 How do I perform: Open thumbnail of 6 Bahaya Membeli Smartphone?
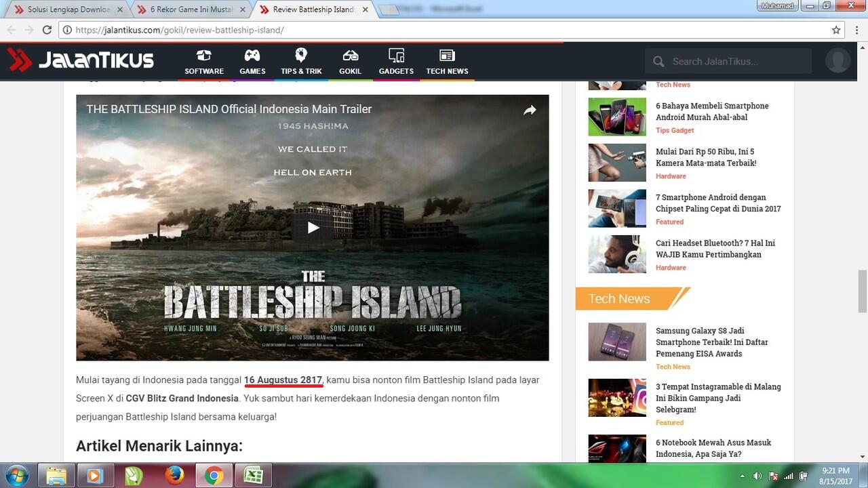(617, 117)
